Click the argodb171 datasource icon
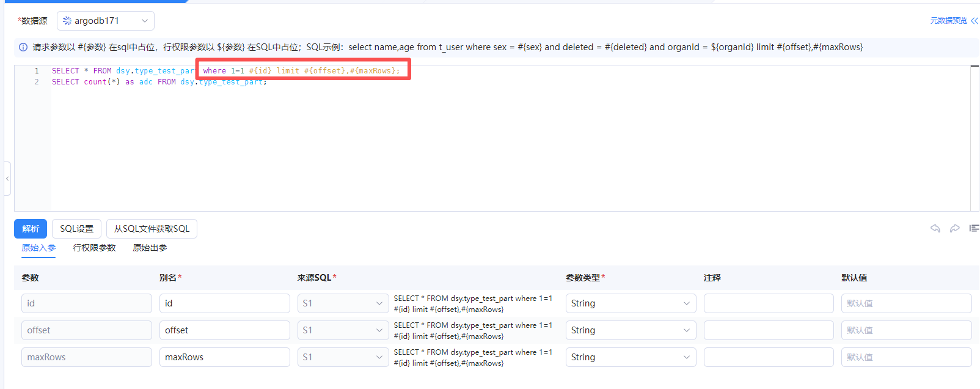 coord(67,21)
